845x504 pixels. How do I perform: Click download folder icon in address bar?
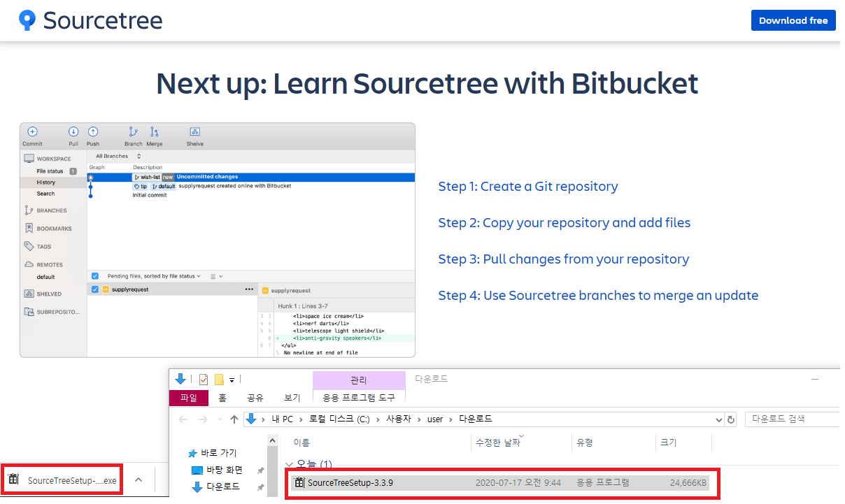pos(251,419)
